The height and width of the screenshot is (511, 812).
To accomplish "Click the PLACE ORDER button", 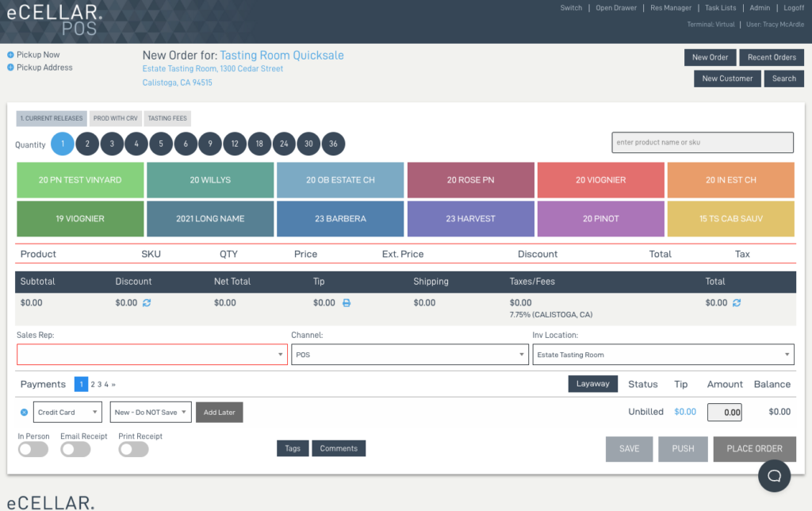I will [754, 448].
